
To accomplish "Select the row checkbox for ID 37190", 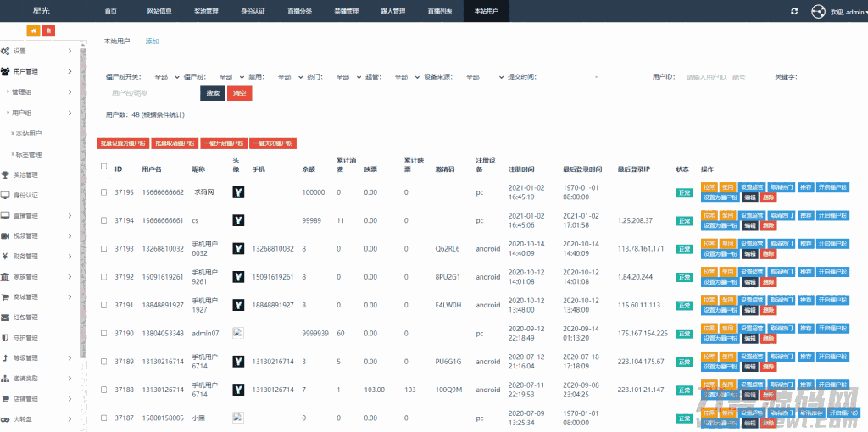I will 104,334.
